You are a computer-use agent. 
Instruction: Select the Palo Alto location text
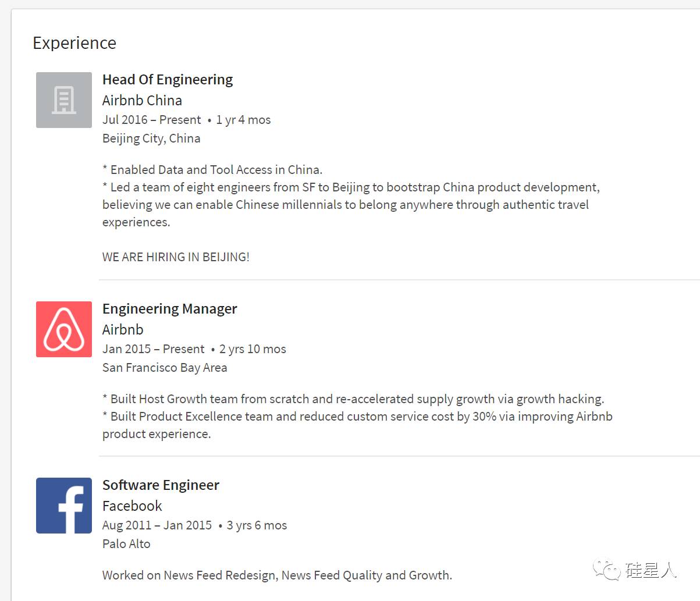point(126,544)
